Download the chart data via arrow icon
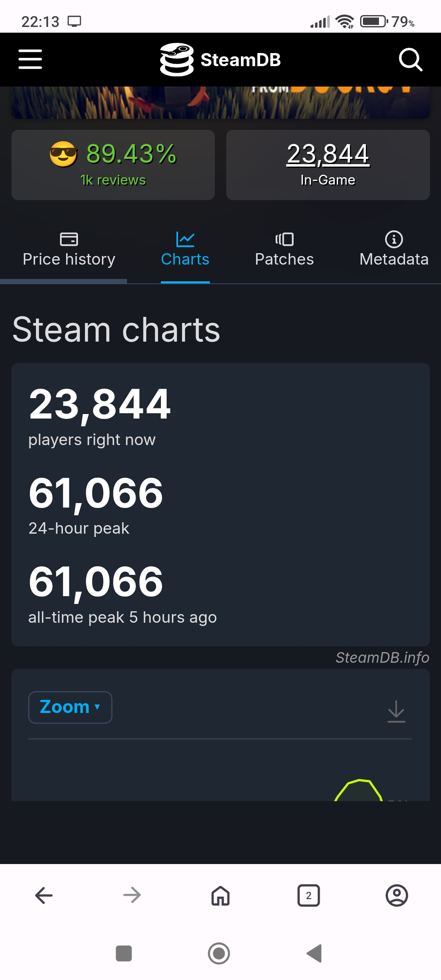This screenshot has height=980, width=441. click(x=396, y=711)
